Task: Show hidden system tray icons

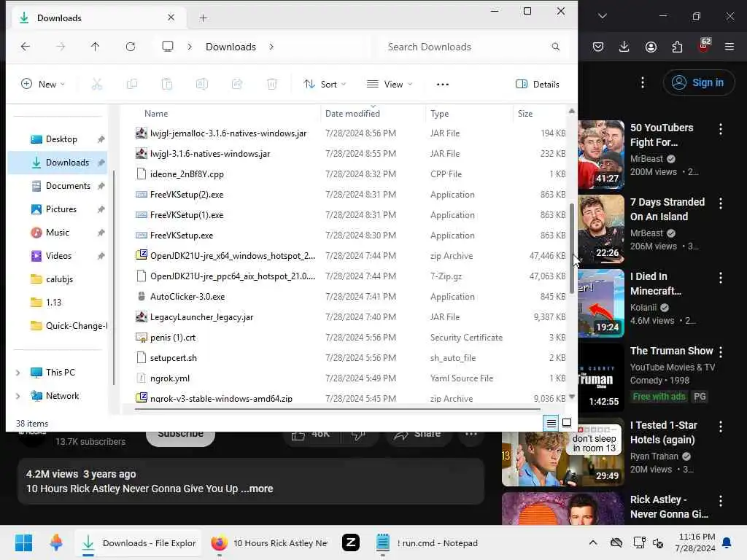Action: (592, 542)
